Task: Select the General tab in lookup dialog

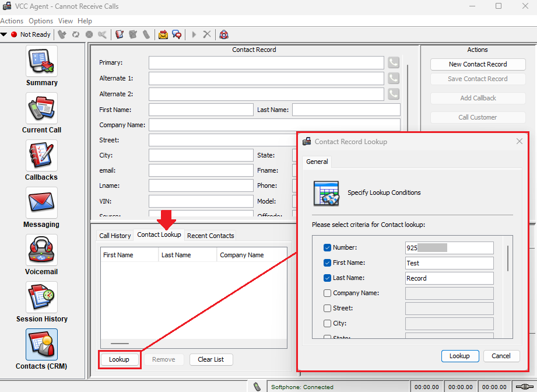Action: click(x=317, y=162)
